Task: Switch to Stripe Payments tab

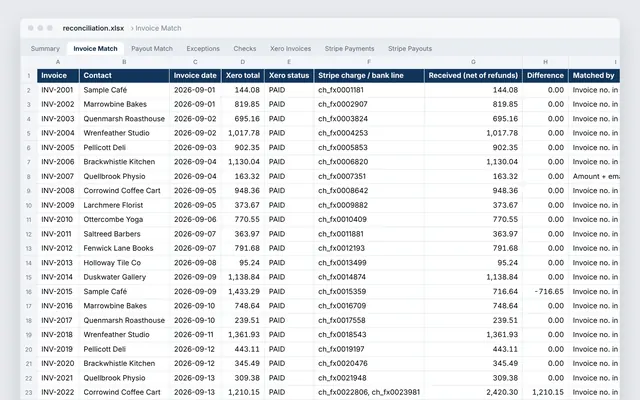Action: coord(349,49)
